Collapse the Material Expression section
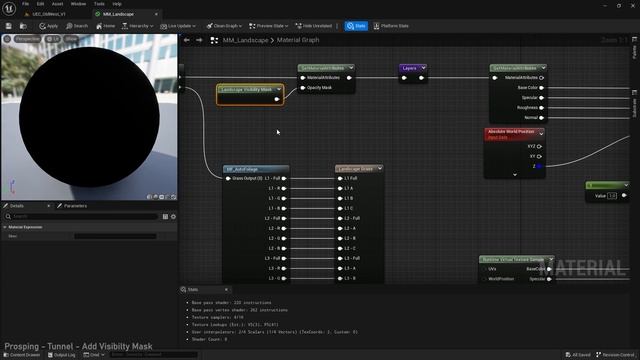The height and width of the screenshot is (360, 640). (5, 227)
